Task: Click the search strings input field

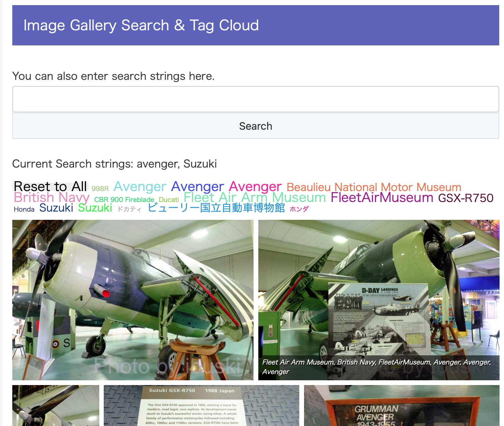Action: click(256, 99)
